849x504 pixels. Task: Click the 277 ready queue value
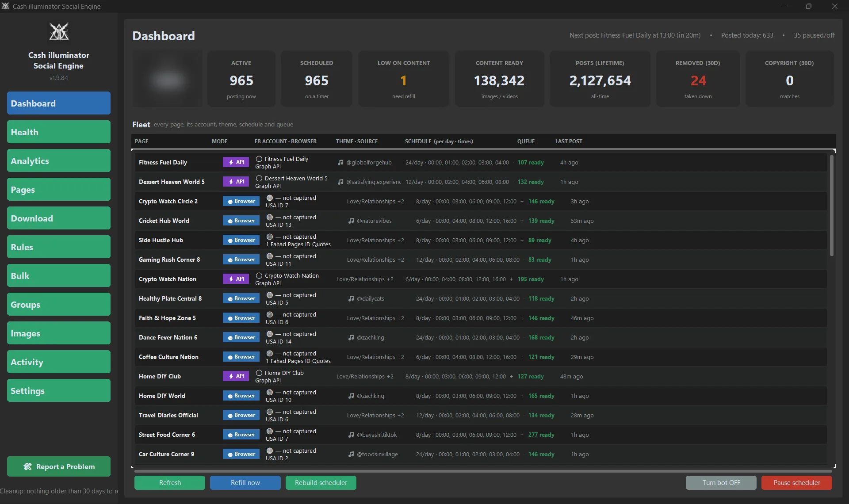(541, 435)
